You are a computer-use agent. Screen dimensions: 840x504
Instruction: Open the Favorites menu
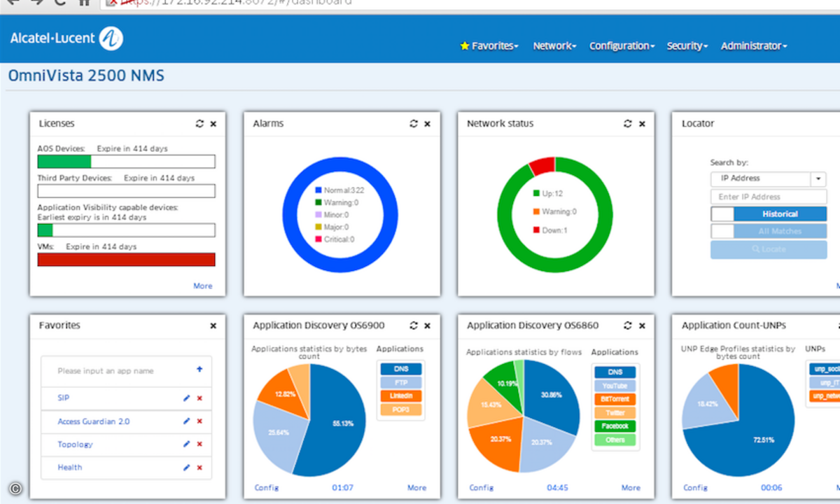(x=489, y=45)
